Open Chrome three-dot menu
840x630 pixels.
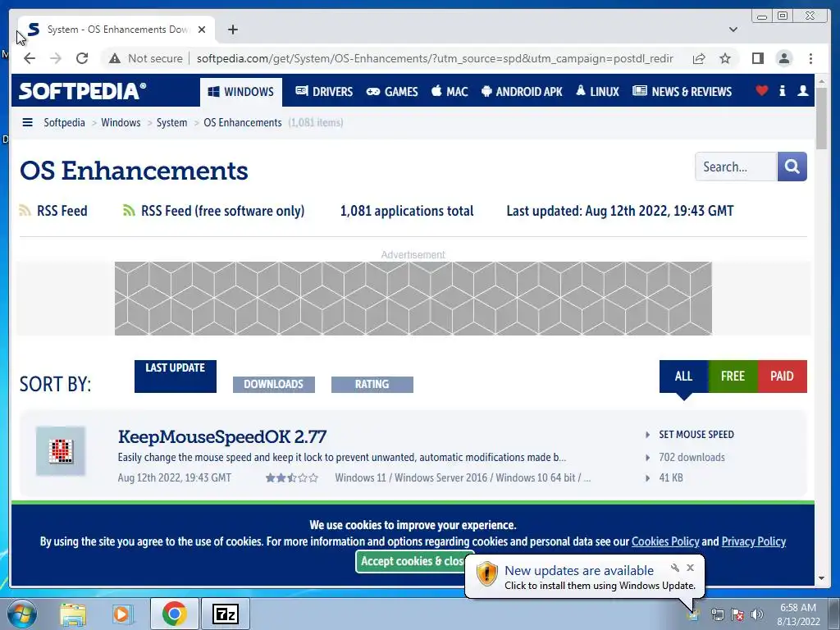click(810, 58)
